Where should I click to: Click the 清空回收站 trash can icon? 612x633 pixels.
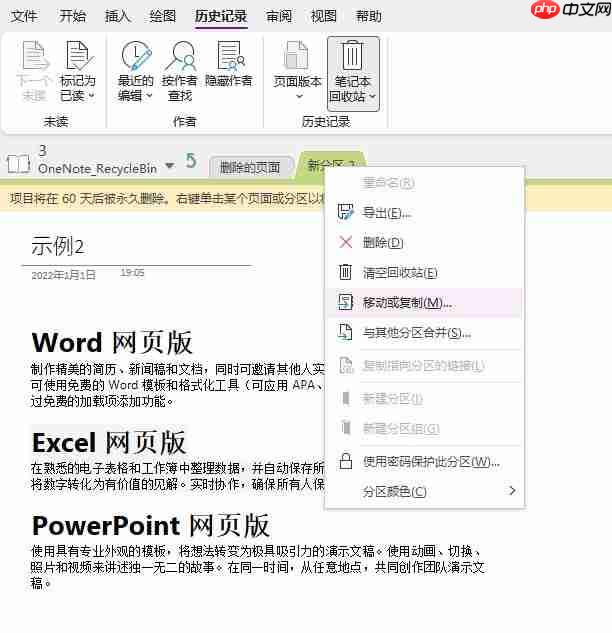(x=345, y=272)
